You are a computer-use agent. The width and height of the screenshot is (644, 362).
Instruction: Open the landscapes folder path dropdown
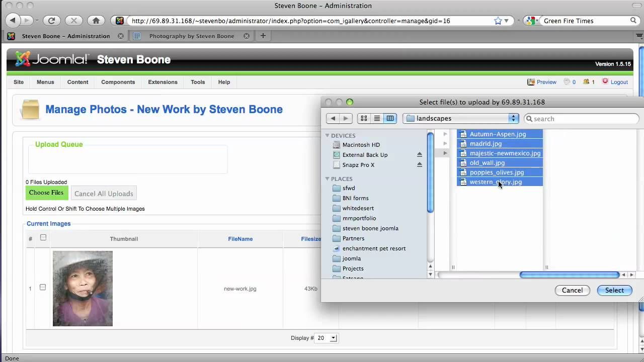coord(460,118)
